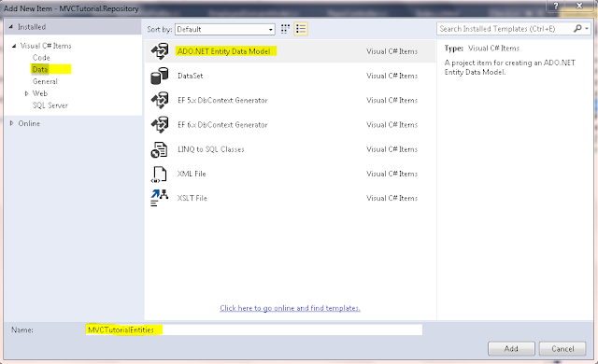Screen dimensions: 598x364
Task: Switch to small icons grid view
Action: click(285, 29)
